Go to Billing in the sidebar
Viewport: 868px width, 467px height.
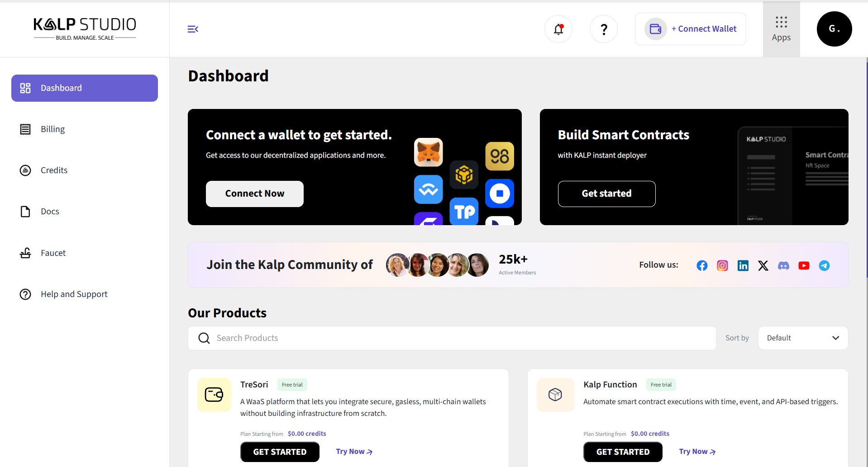[52, 129]
